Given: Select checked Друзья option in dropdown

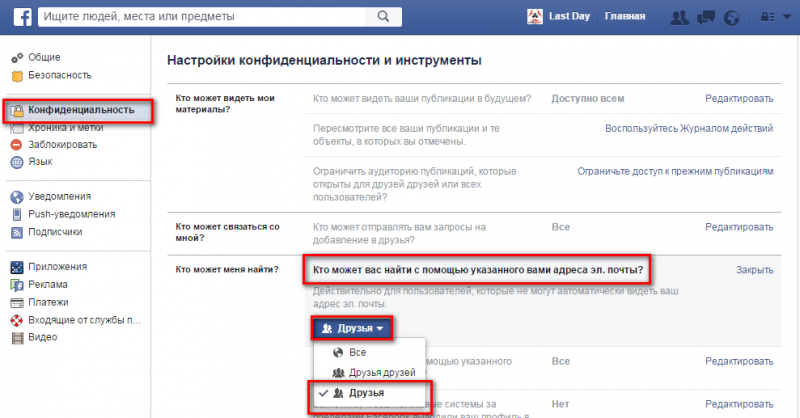Looking at the screenshot, I should coord(369,393).
